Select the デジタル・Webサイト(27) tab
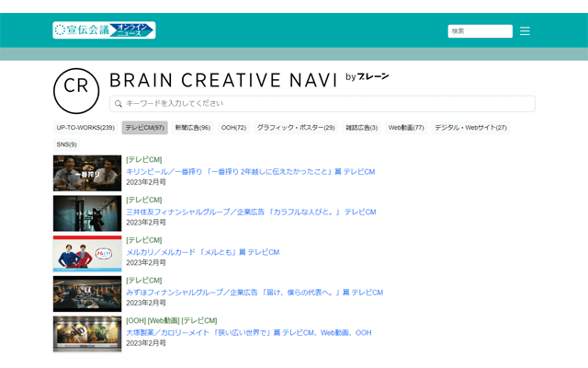This screenshot has width=588, height=368. point(470,128)
